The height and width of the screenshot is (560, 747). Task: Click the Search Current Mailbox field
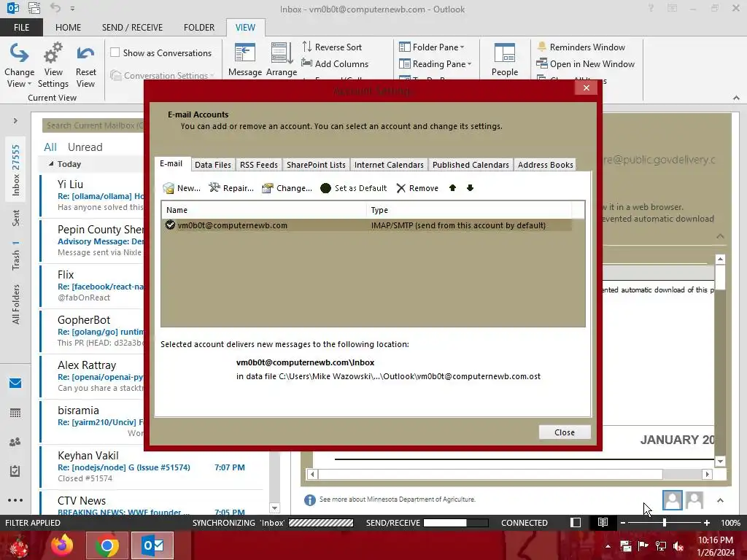pyautogui.click(x=93, y=125)
